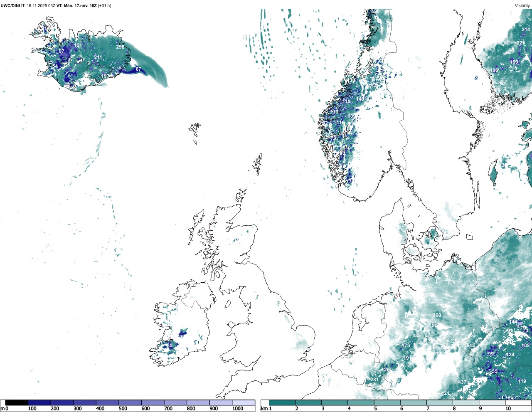The height and width of the screenshot is (412, 532).
Task: Click the '119' value at the lower right edge
Action: coord(522,381)
